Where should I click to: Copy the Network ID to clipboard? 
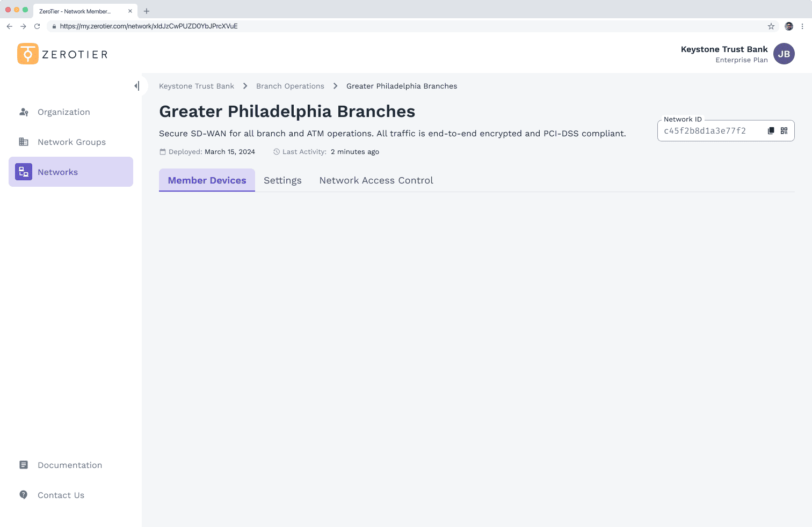771,130
